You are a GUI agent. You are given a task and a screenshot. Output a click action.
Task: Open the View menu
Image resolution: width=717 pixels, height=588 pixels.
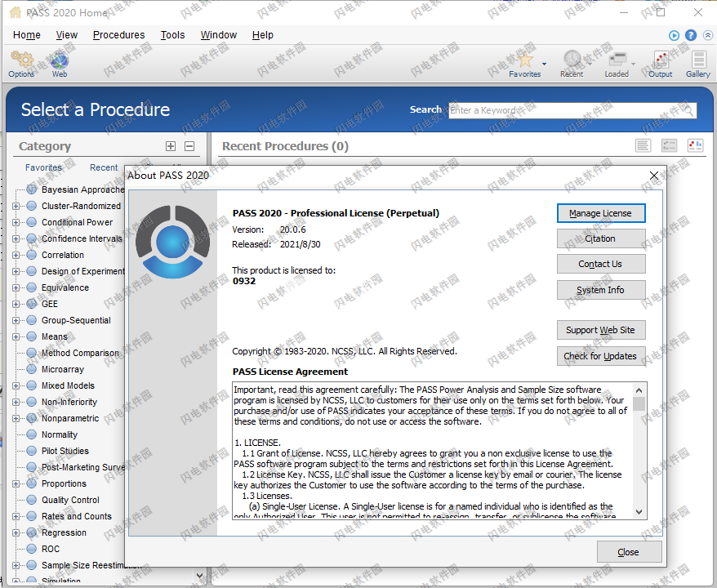67,35
